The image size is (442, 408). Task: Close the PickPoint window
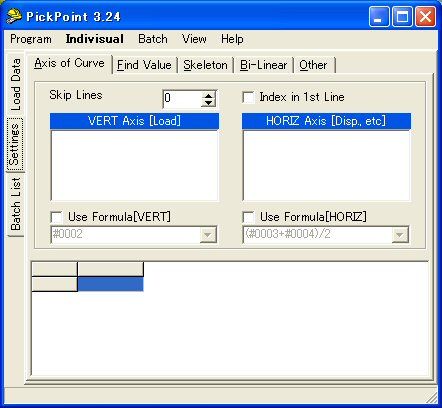tap(425, 16)
